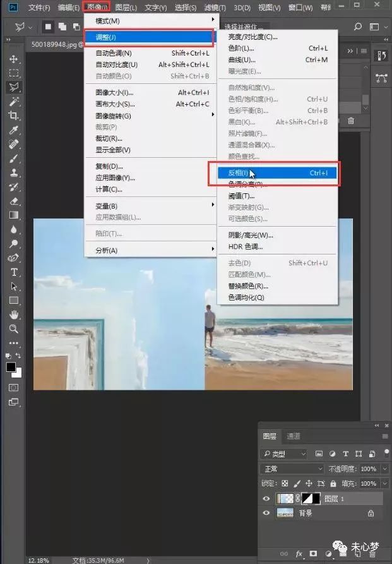Hide 图层 1 with its eye icon
The height and width of the screenshot is (564, 392).
coord(266,498)
